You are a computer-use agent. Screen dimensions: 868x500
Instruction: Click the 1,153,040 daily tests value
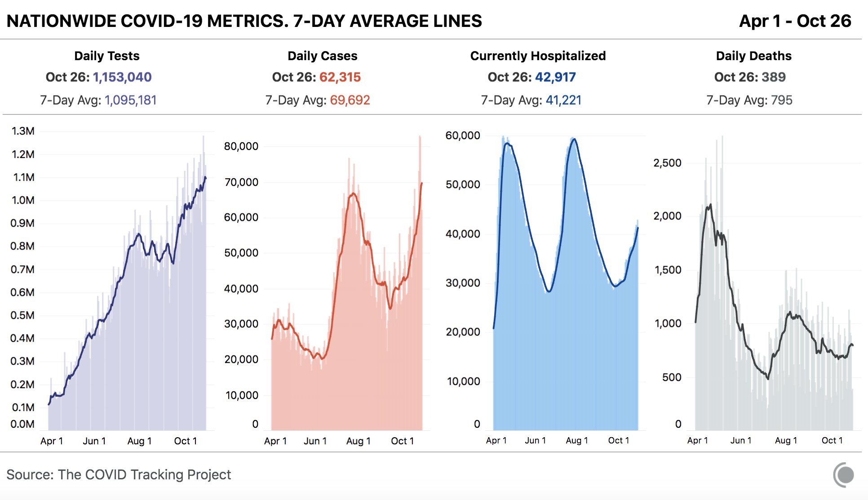122,77
